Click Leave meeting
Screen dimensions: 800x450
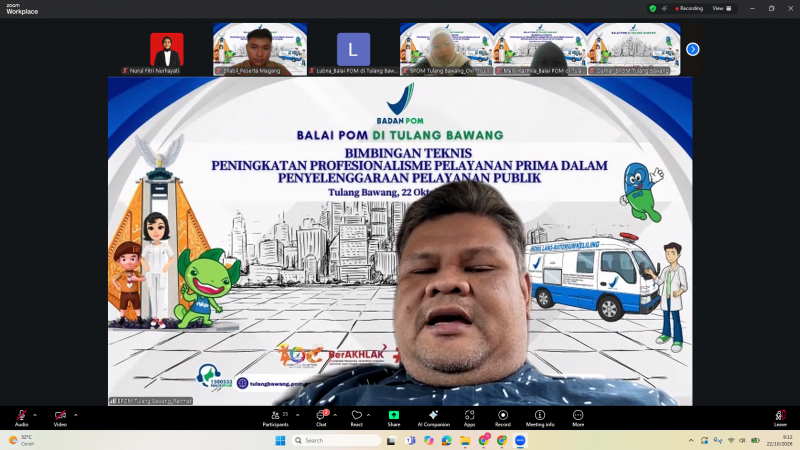point(780,418)
